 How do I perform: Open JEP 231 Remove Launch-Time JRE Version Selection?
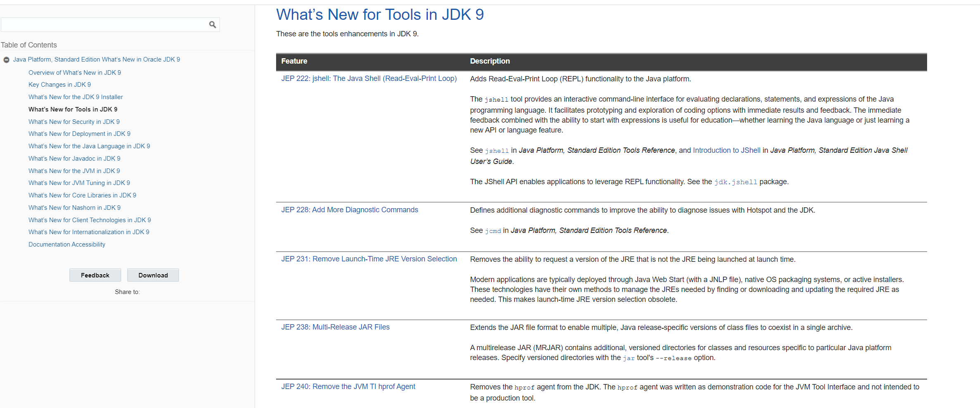369,259
